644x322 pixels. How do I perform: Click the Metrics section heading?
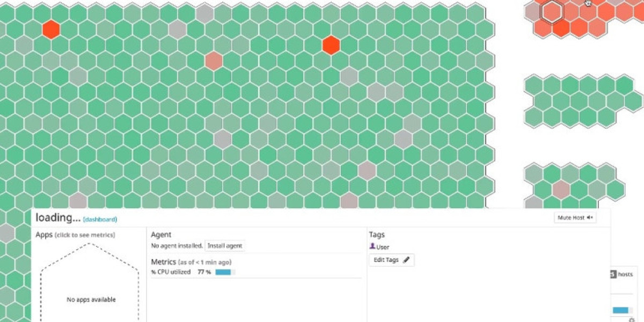(164, 262)
